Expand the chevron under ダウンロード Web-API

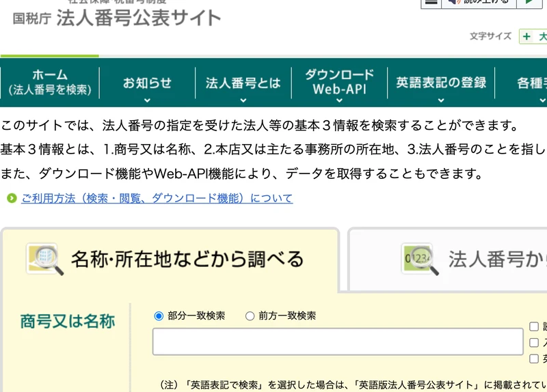[x=339, y=100]
